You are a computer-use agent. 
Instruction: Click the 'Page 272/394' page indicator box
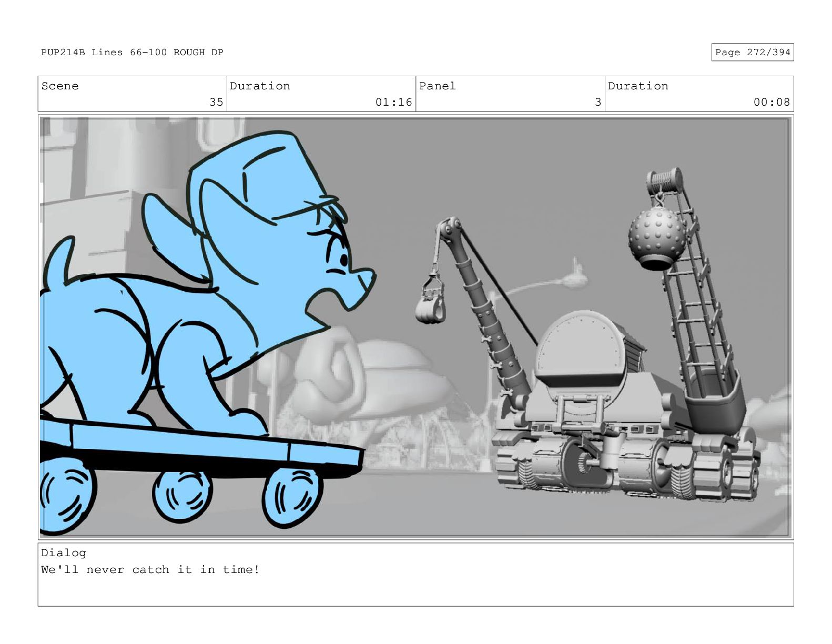(x=752, y=52)
